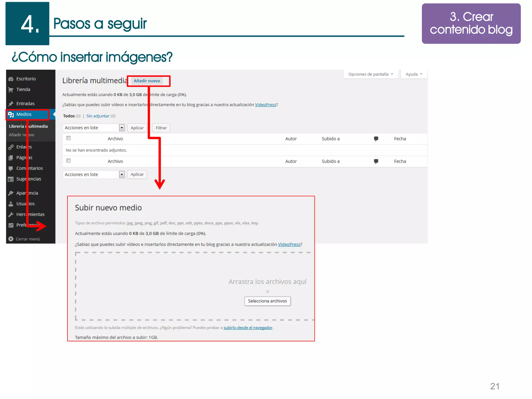Open Librería multimedia submenu item
The image size is (532, 399).
tap(28, 126)
